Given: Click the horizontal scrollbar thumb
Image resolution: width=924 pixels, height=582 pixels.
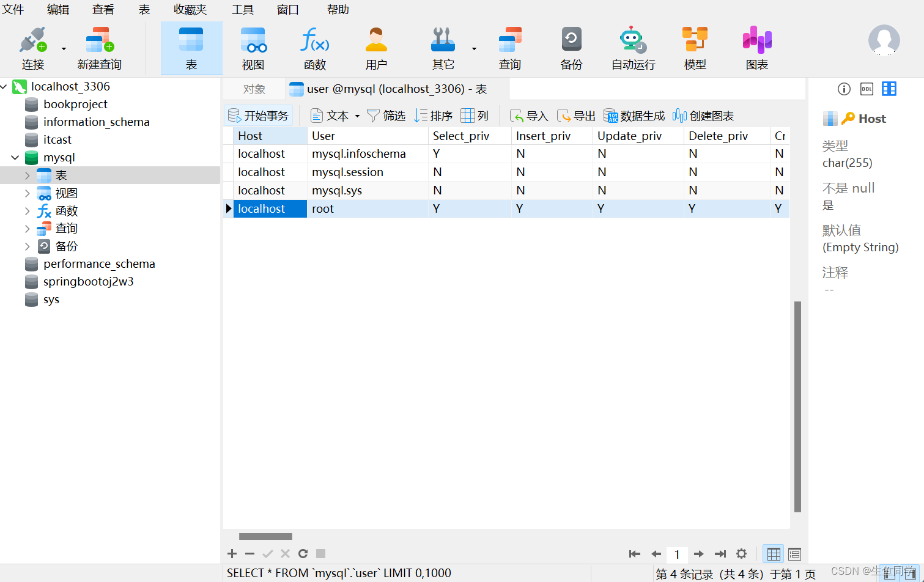Looking at the screenshot, I should coord(265,536).
